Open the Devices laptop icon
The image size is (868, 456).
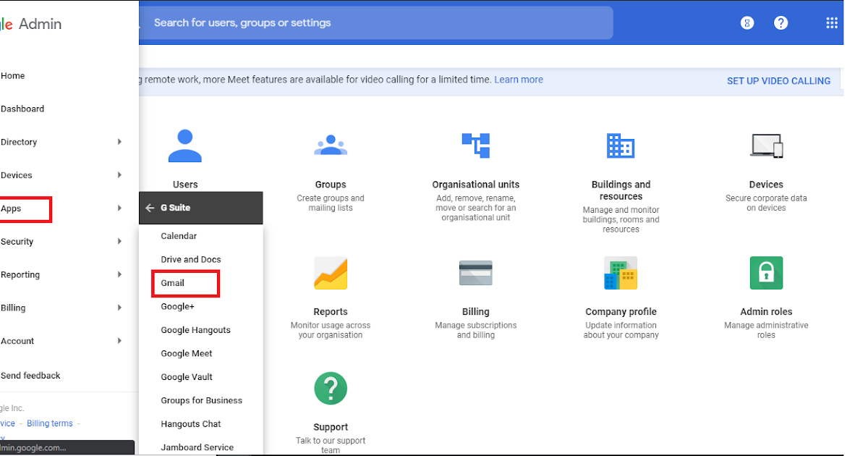click(767, 145)
